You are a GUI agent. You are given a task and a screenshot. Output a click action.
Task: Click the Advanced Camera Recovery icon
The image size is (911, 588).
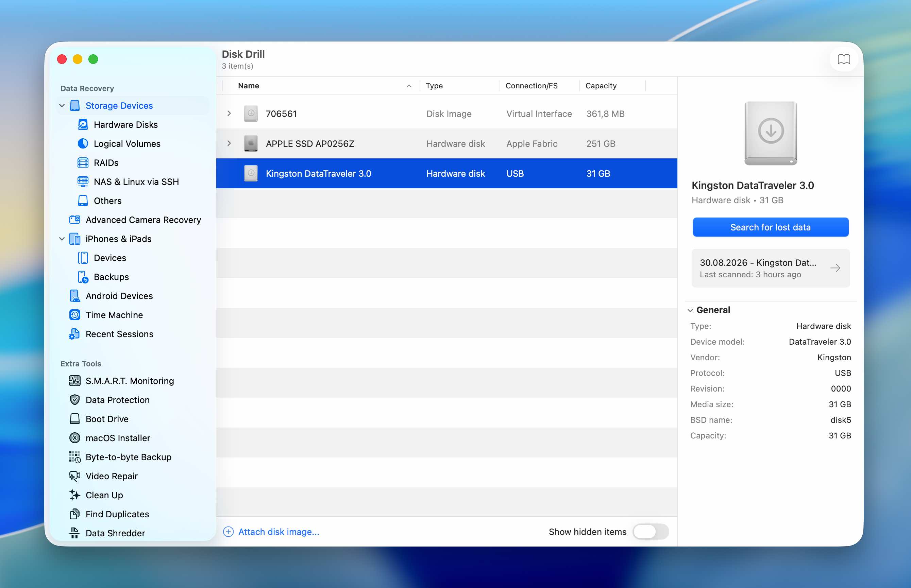[x=75, y=220]
